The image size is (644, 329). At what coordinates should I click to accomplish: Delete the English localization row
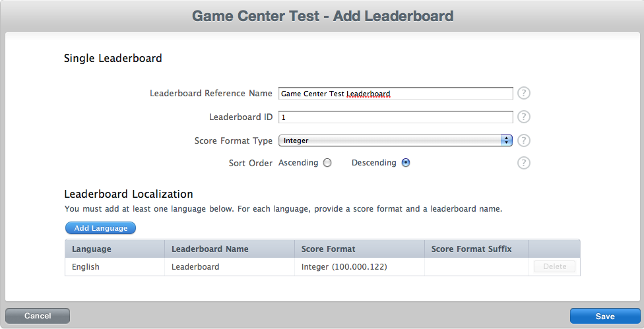tap(554, 266)
